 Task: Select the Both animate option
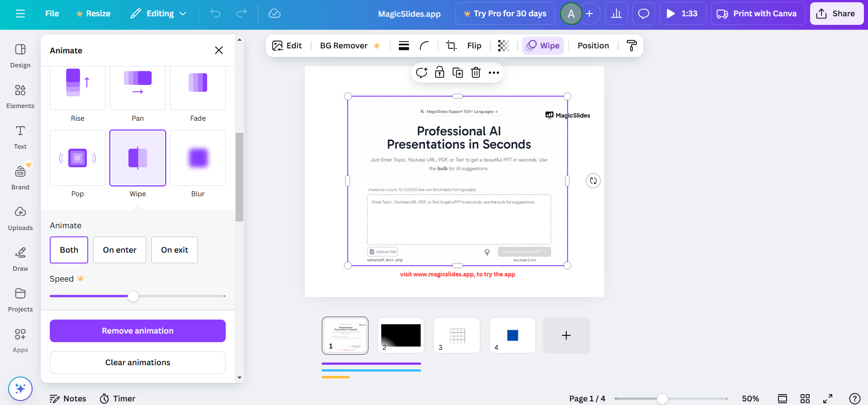point(69,250)
